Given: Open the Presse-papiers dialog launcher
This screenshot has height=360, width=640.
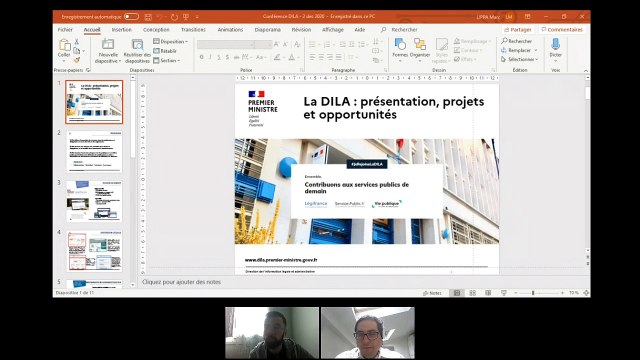Looking at the screenshot, I should 88,70.
